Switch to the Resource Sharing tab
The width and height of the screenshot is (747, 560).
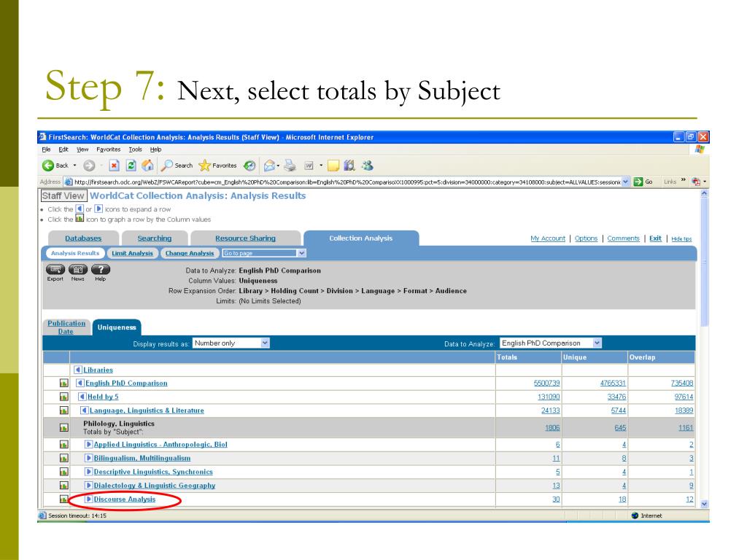pyautogui.click(x=245, y=238)
